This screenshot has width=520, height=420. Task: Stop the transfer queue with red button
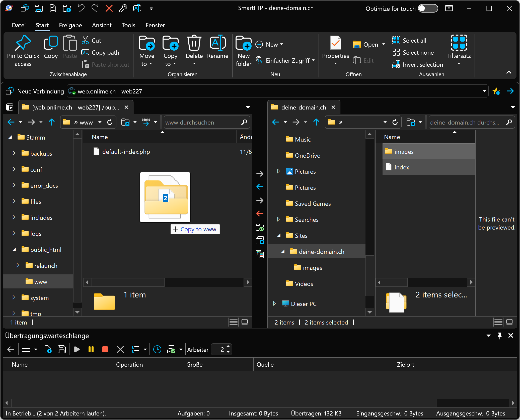point(105,349)
